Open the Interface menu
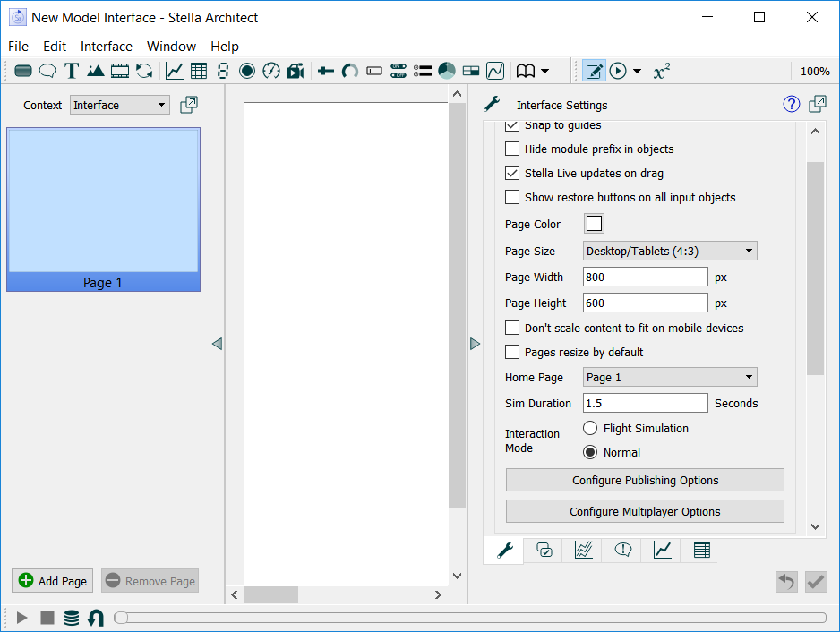Screen dimensions: 840x632 click(106, 47)
